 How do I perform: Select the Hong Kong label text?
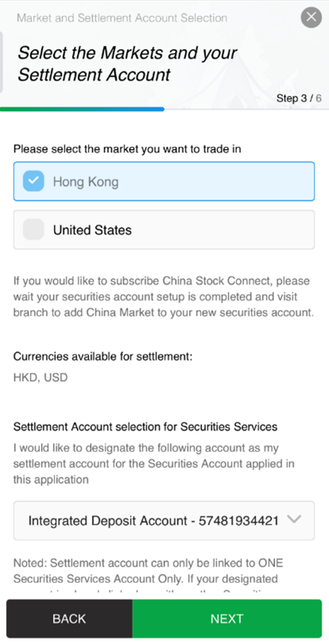86,182
